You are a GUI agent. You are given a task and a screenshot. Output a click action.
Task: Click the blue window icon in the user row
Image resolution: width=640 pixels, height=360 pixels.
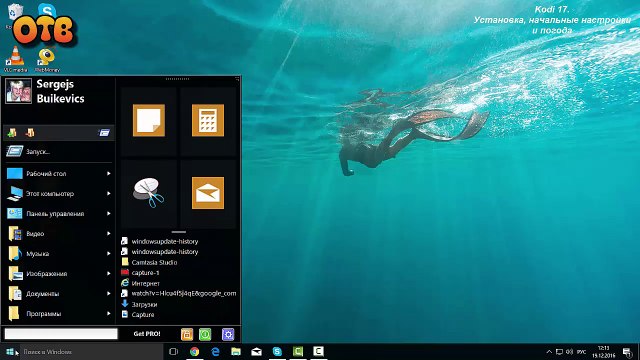click(104, 133)
